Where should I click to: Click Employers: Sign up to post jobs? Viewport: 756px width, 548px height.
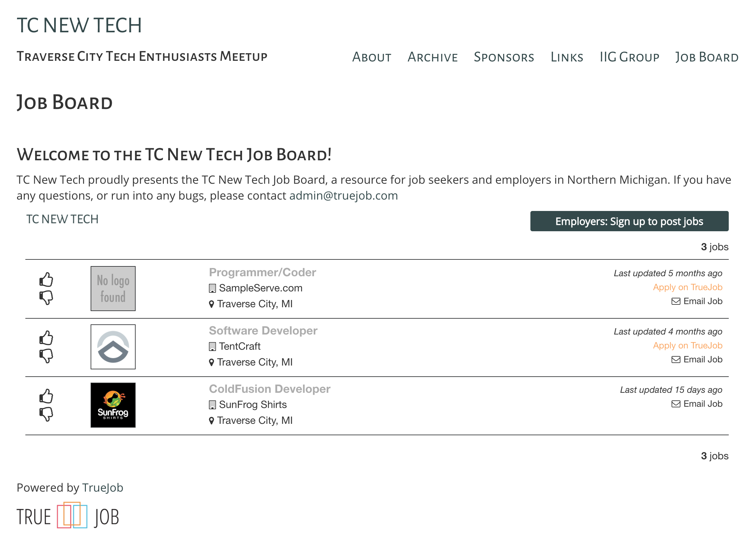point(629,221)
